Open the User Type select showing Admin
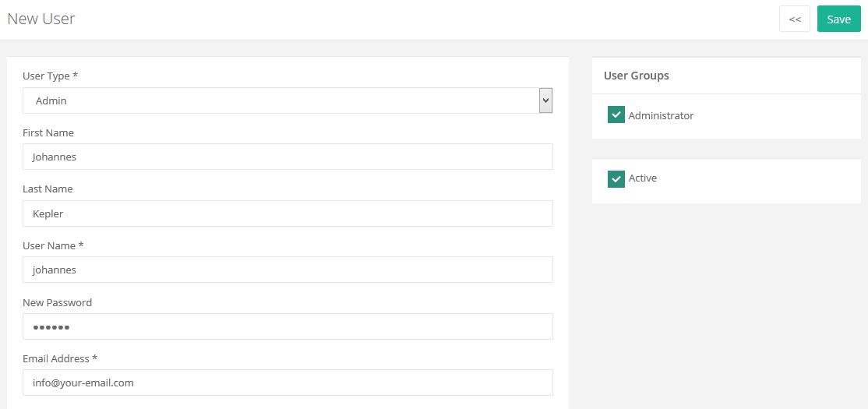 pyautogui.click(x=288, y=100)
